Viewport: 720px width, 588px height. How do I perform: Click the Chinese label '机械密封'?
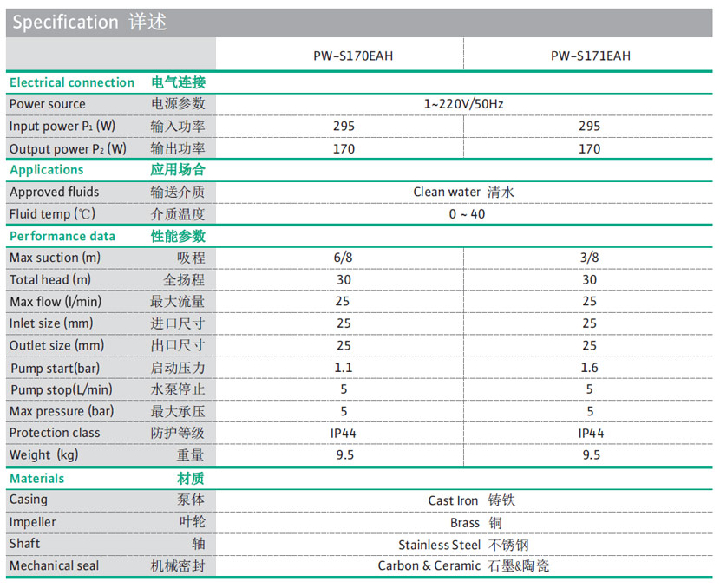(x=178, y=566)
